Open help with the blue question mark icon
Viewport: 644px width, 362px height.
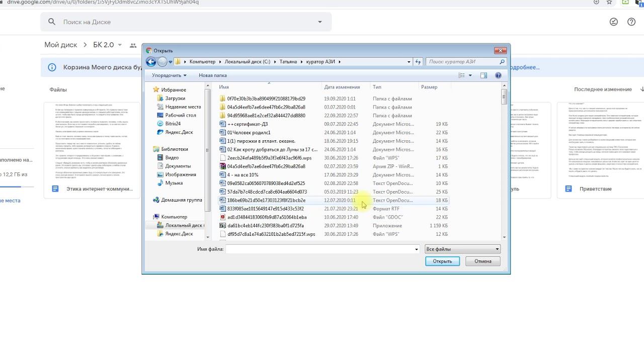click(x=498, y=75)
